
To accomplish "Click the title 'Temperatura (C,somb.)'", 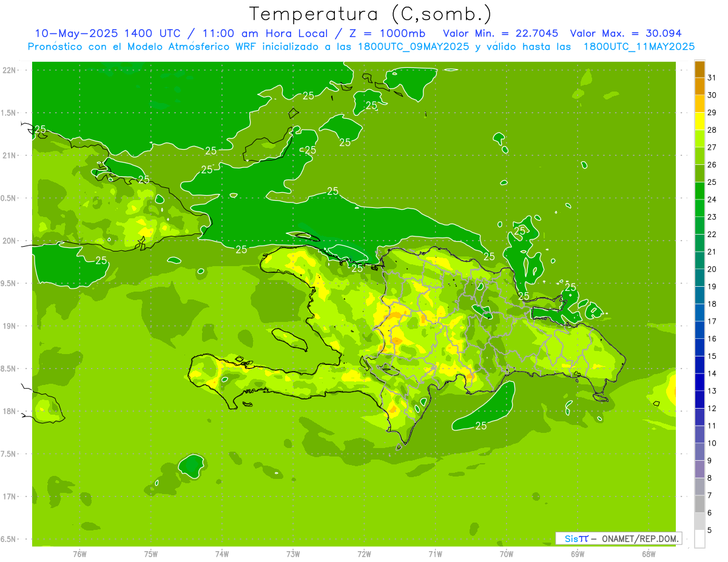I will point(370,14).
